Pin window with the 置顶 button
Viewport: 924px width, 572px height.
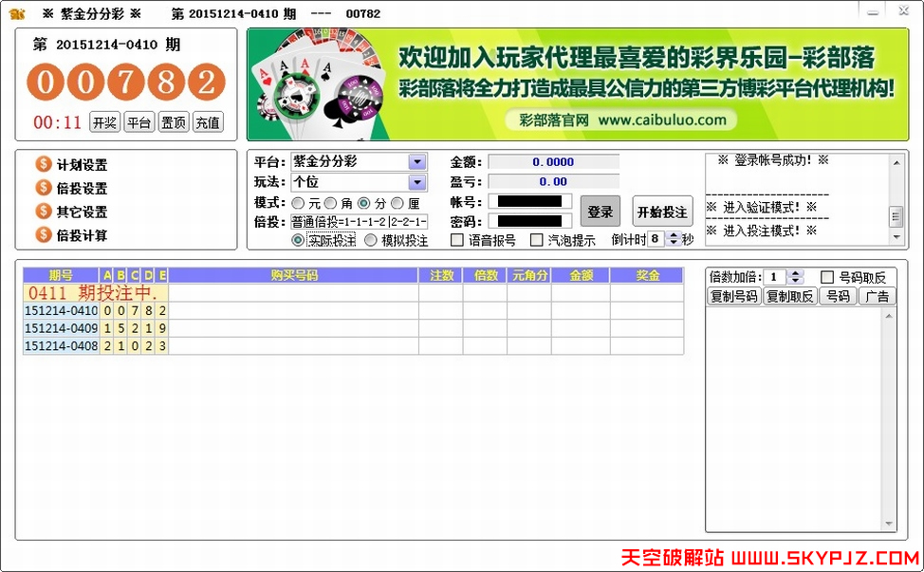[174, 121]
